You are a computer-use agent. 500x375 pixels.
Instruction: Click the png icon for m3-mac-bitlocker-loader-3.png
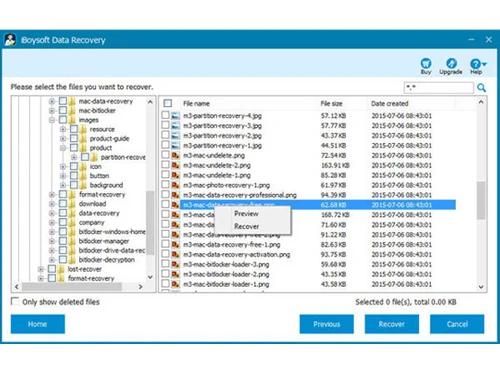point(175,264)
